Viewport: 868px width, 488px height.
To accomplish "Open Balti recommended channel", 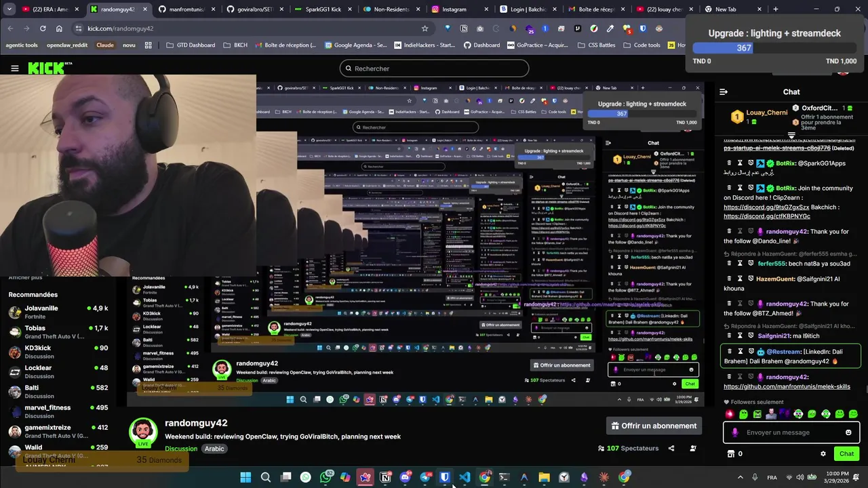I will click(58, 392).
